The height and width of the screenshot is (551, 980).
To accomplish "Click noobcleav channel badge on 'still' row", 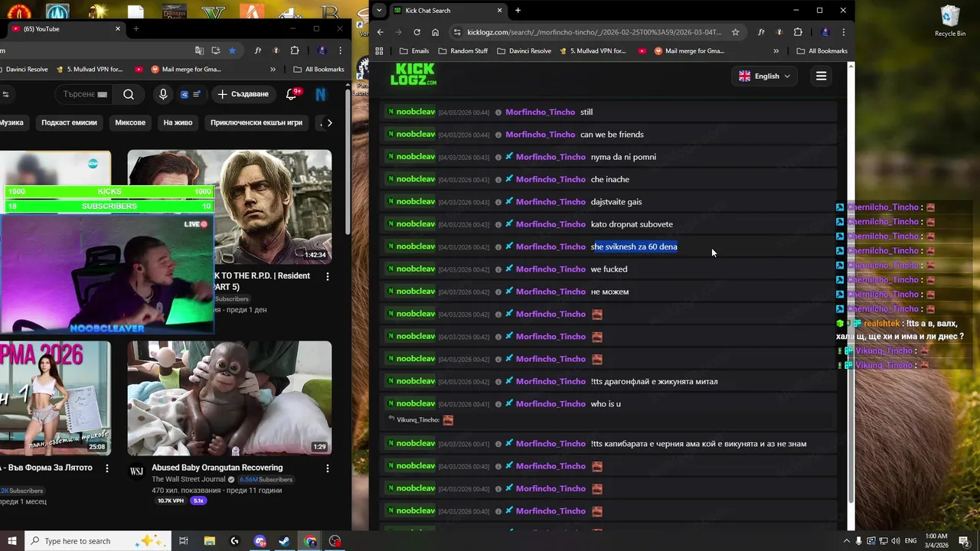I will click(x=411, y=112).
